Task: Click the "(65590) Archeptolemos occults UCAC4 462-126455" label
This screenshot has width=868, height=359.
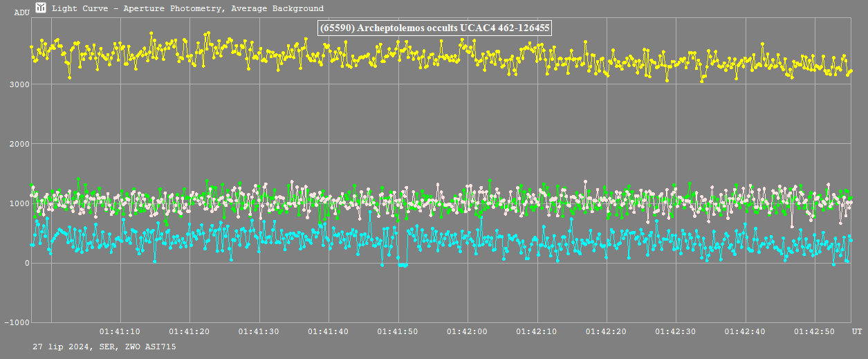Action: point(435,28)
